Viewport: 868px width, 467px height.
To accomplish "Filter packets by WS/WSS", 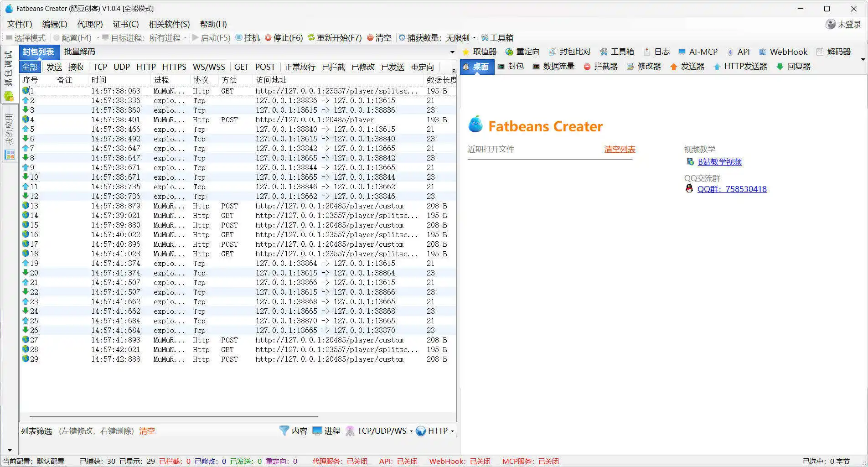I will pyautogui.click(x=209, y=67).
